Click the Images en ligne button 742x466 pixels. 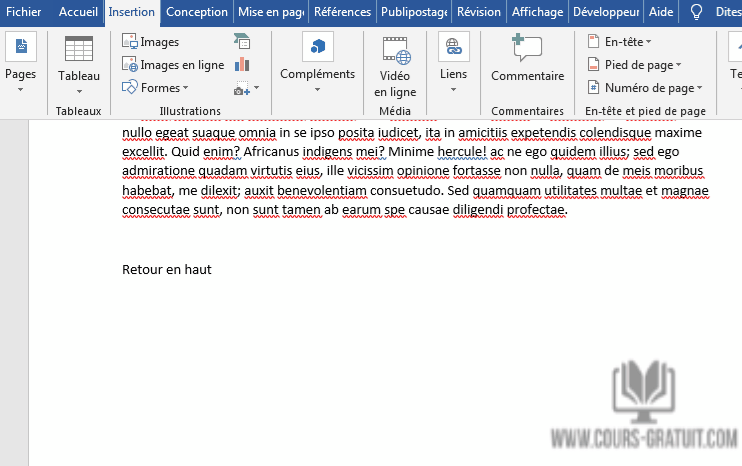coord(173,64)
